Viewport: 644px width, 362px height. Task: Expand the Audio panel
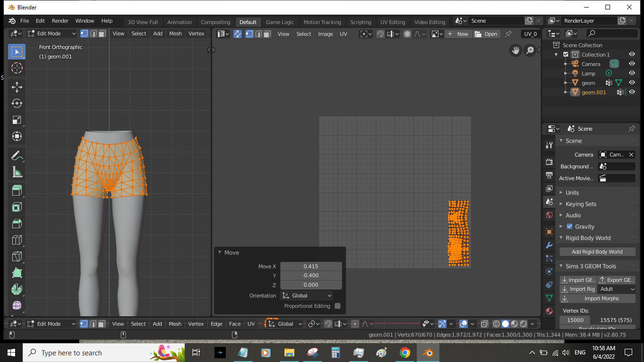561,215
